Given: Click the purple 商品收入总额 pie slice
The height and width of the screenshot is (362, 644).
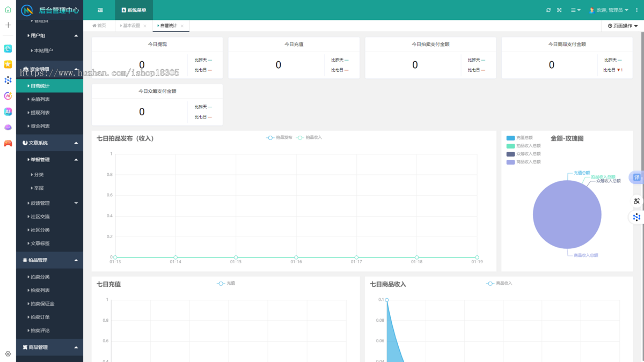Looking at the screenshot, I should click(x=567, y=215).
